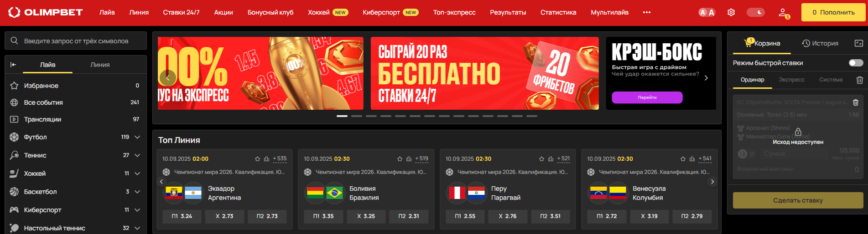Open the more menu items ellipsis
Image resolution: width=868 pixels, height=234 pixels.
(x=646, y=12)
